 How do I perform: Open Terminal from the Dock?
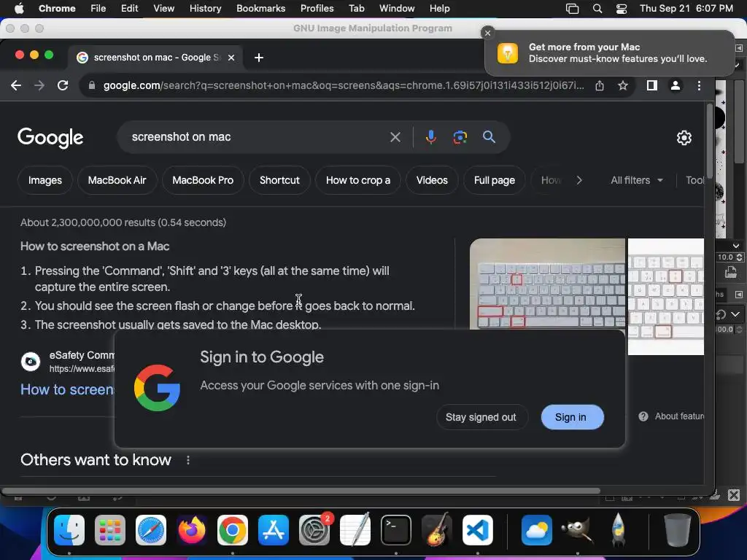point(396,530)
